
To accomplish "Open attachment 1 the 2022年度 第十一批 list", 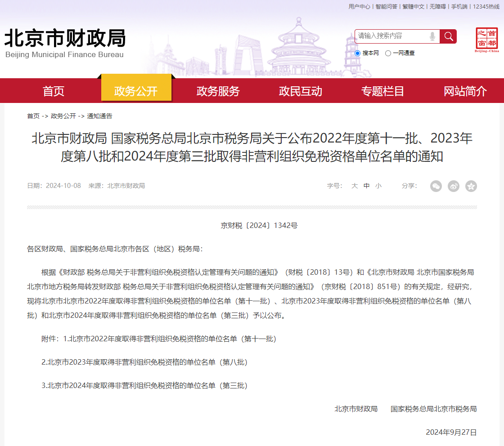I will click(170, 339).
